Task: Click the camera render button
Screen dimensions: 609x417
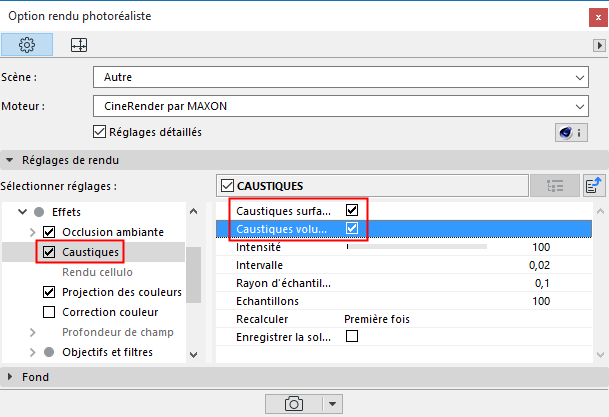Action: tap(294, 404)
